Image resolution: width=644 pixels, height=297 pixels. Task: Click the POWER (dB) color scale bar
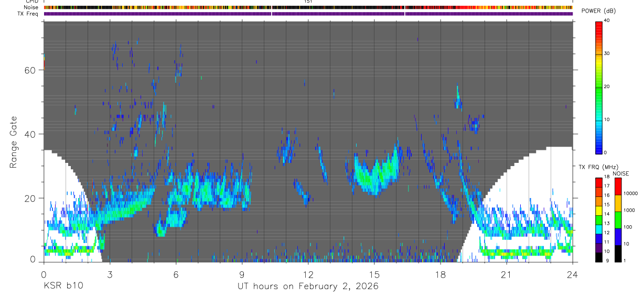(x=599, y=87)
